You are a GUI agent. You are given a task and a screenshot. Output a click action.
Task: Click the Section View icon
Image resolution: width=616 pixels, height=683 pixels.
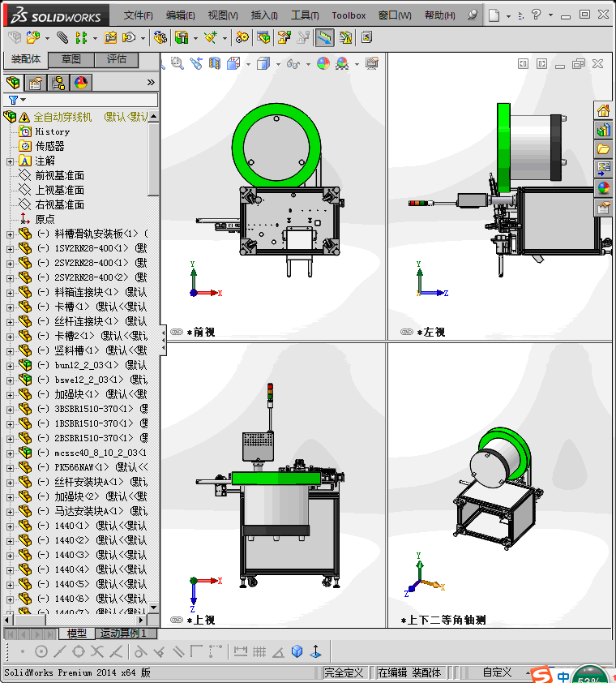pyautogui.click(x=215, y=63)
